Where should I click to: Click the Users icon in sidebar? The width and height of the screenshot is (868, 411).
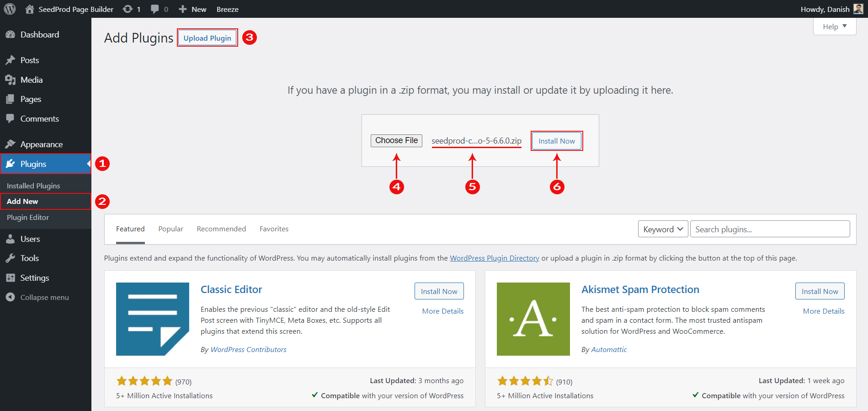click(10, 239)
